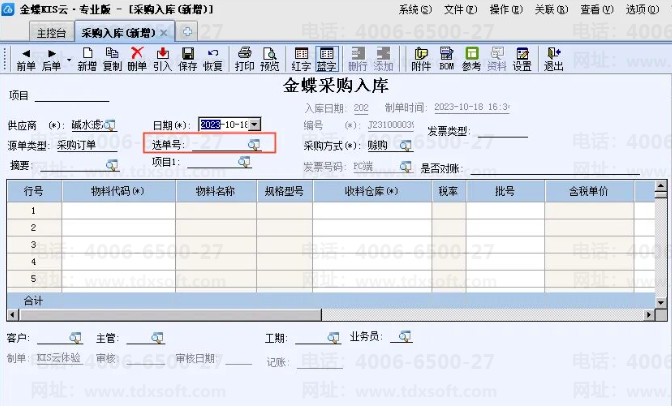Viewport: 672px width, 408px height.
Task: Click the 税率 column header
Action: coord(449,191)
